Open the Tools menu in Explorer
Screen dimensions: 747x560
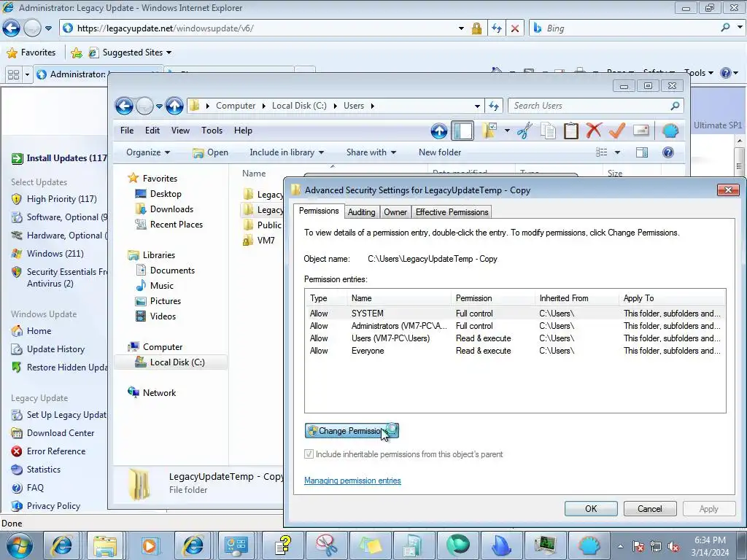coord(212,131)
